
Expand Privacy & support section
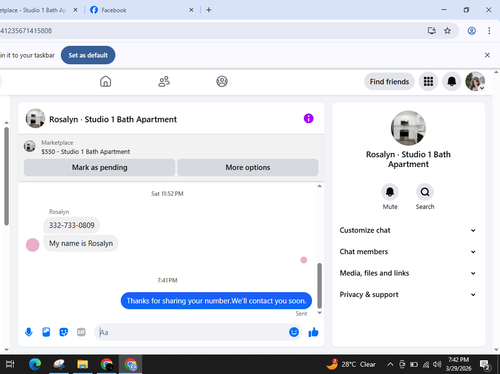coord(408,294)
